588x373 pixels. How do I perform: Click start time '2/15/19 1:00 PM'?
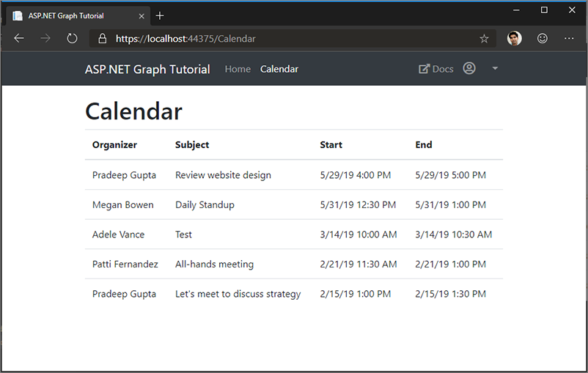tap(356, 294)
